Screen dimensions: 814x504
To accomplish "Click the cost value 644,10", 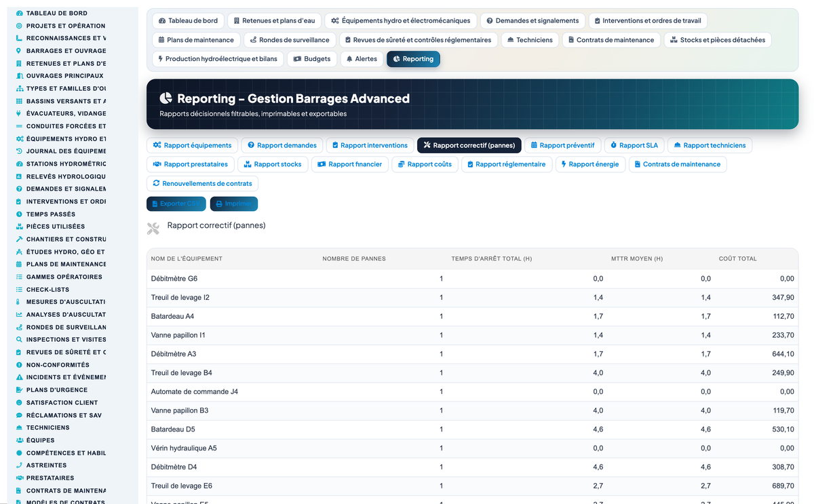I will [783, 354].
